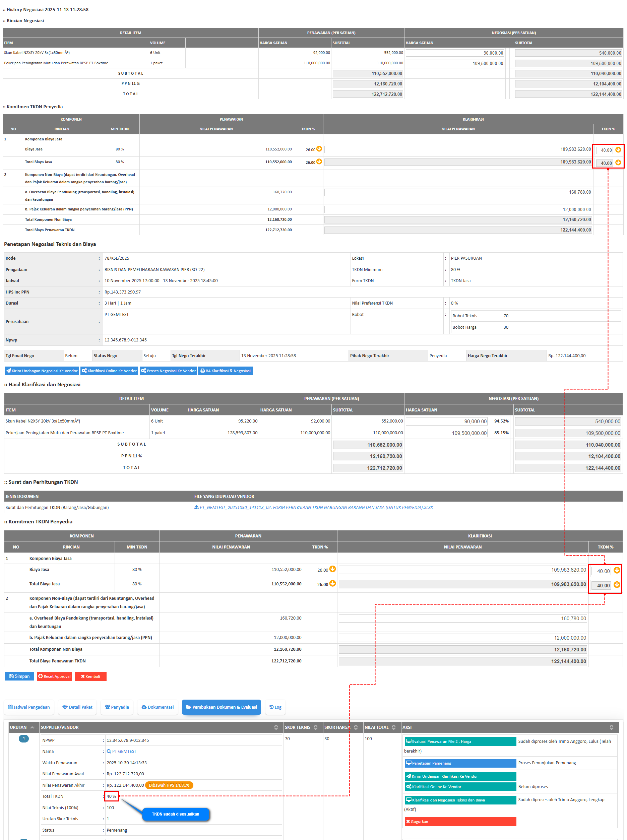Click the red Reset Approval button
Image resolution: width=627 pixels, height=840 pixels.
(54, 676)
